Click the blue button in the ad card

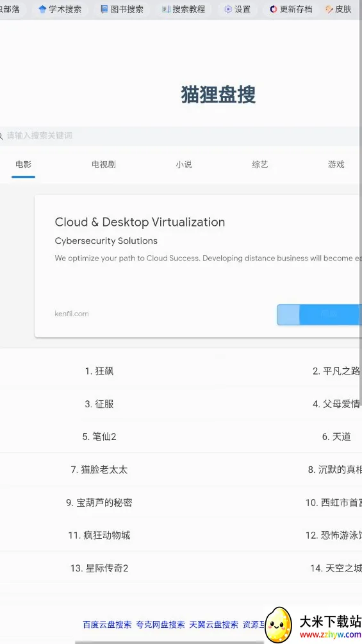[x=319, y=314]
